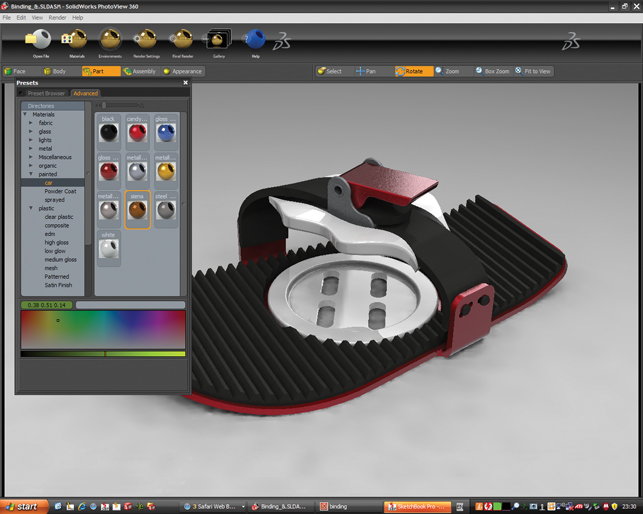Open the Edit menu
Viewport: 643px width, 514px height.
(21, 18)
